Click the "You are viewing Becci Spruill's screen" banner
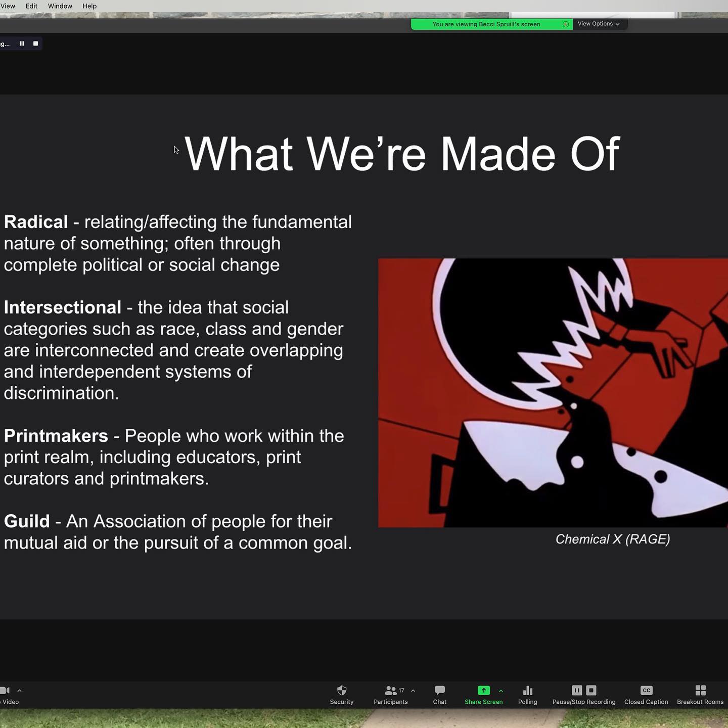Screen dimensions: 728x728 click(486, 24)
